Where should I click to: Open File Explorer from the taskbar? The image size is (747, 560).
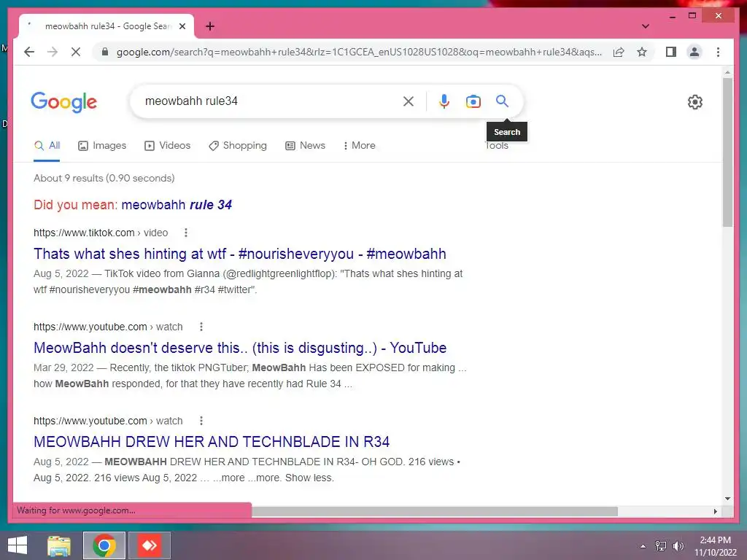[x=59, y=545]
